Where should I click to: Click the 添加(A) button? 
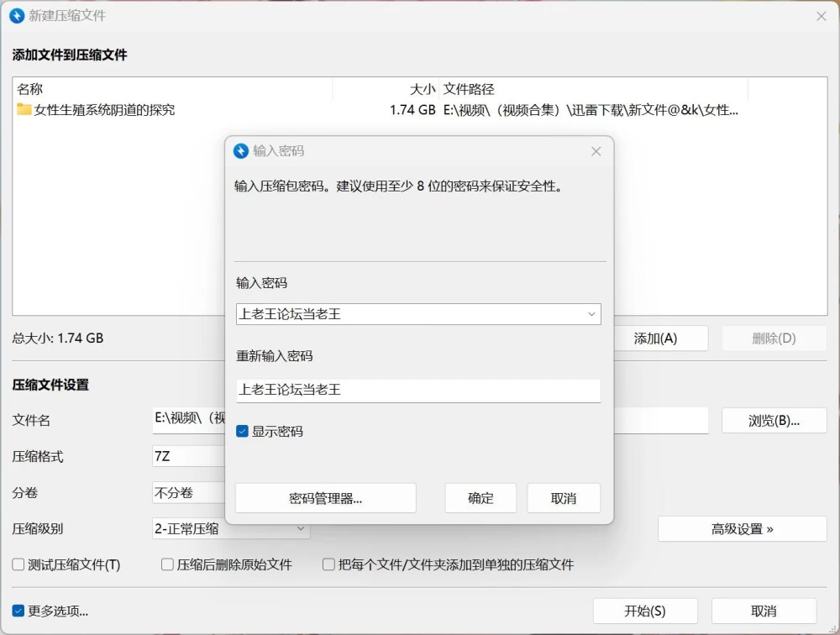660,338
